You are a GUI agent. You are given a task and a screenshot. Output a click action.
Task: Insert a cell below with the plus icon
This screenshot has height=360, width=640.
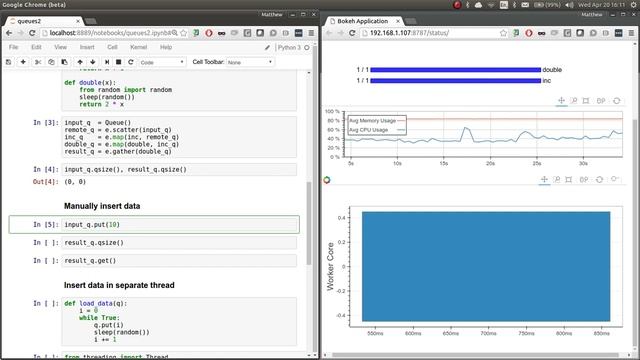tap(23, 62)
